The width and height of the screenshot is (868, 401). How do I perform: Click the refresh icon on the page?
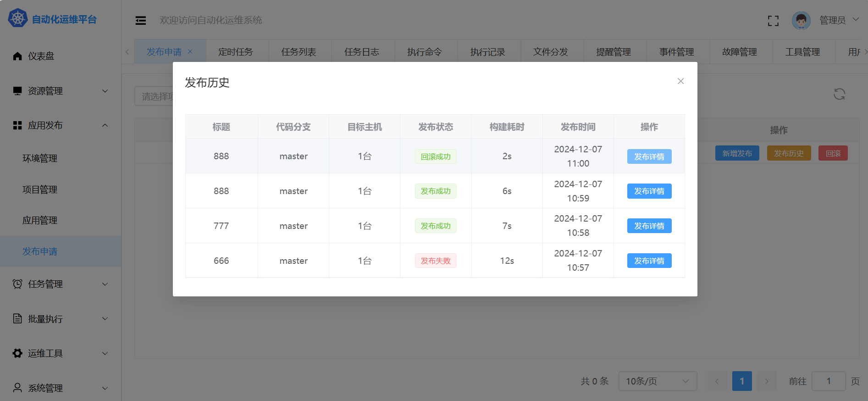coord(839,94)
